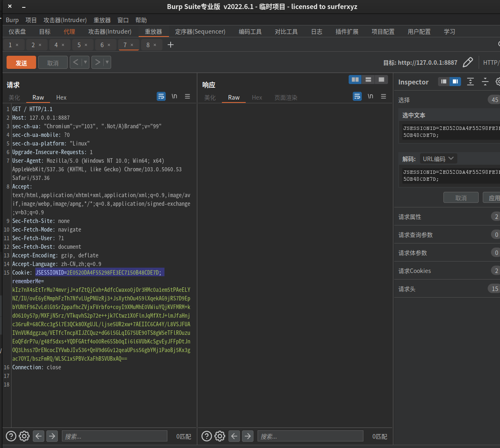Toggle word wrap in the response viewer
This screenshot has width=500, height=448.
(357, 96)
